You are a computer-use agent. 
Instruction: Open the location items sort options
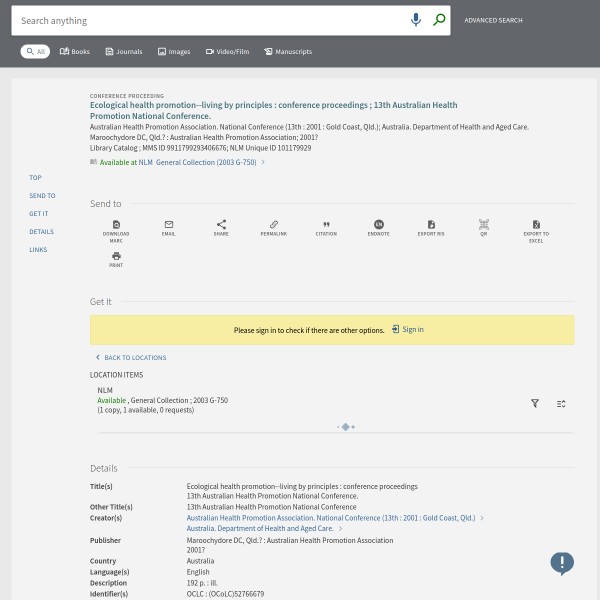[561, 404]
